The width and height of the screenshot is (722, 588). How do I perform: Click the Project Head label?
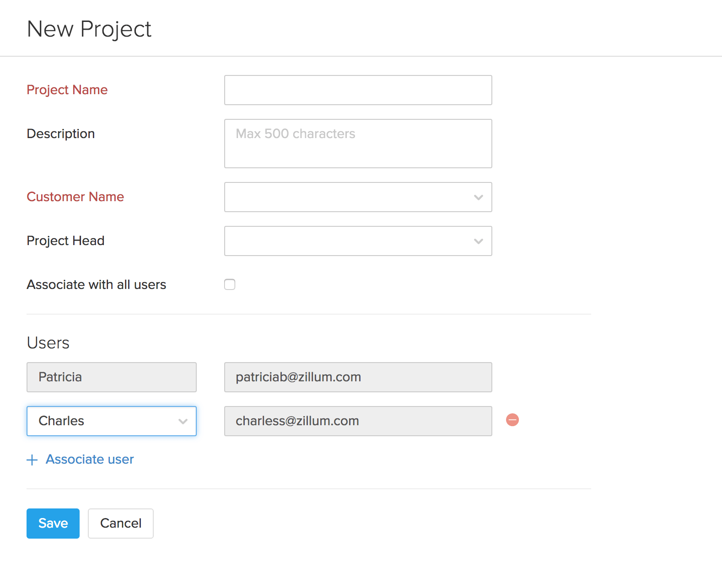(65, 241)
